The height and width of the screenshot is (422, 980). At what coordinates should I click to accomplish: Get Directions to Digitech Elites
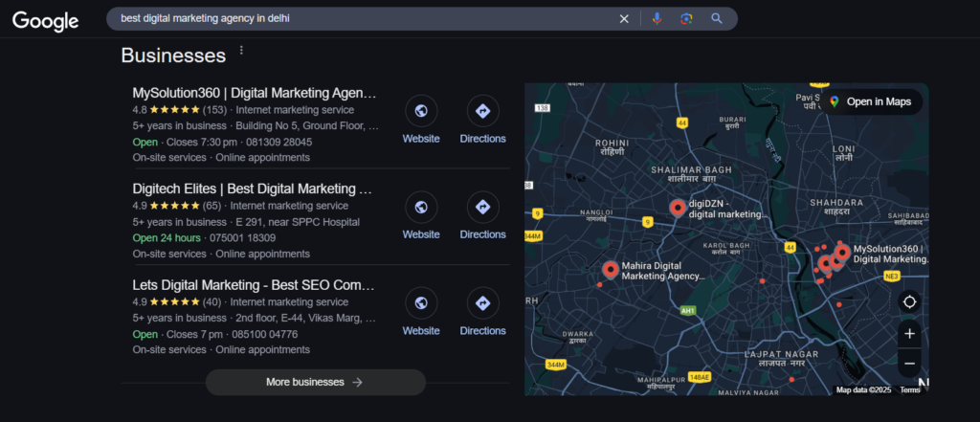click(482, 207)
